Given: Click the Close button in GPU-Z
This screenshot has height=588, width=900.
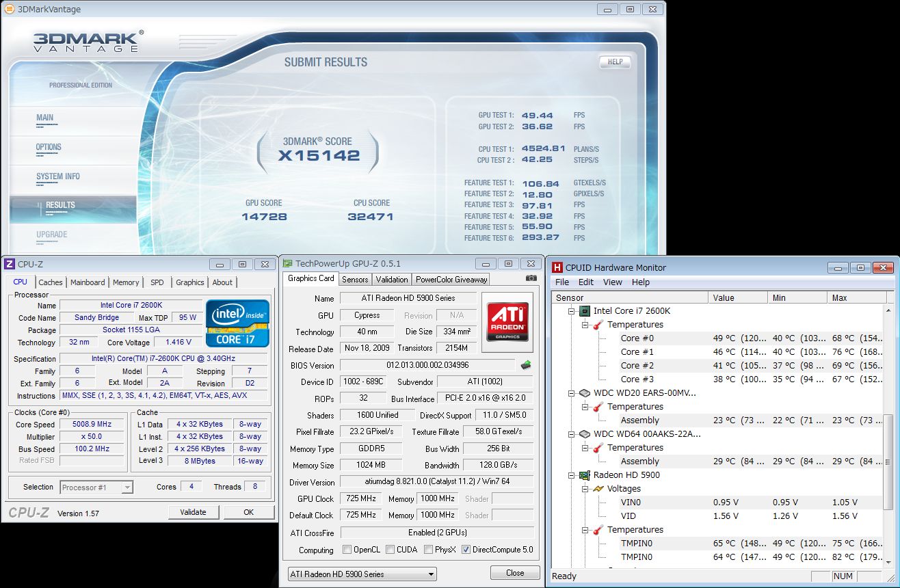Looking at the screenshot, I should point(515,573).
